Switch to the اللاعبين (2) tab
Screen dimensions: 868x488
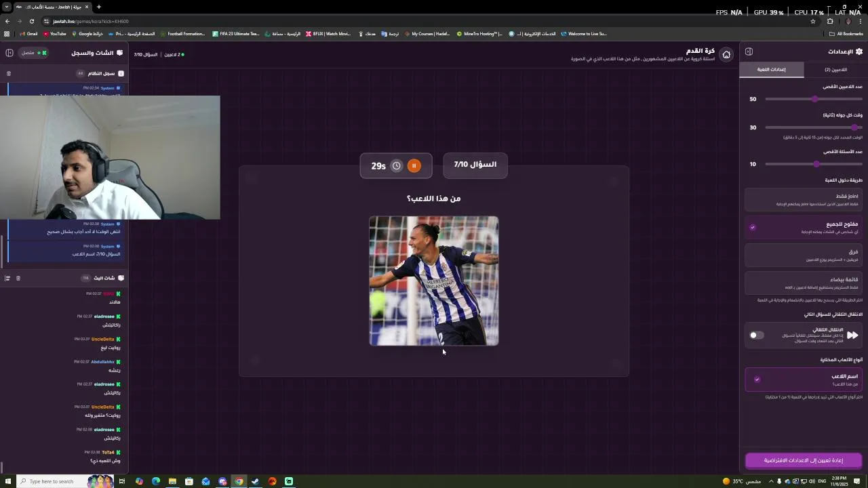point(835,70)
